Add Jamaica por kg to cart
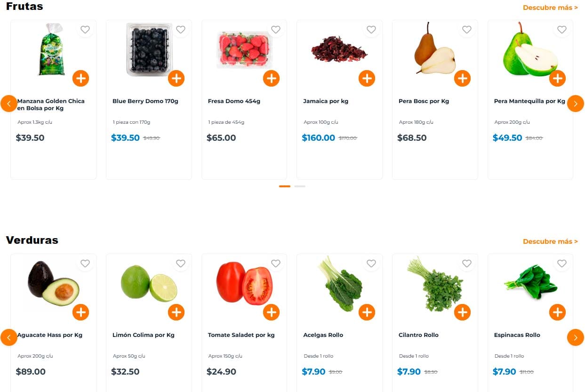Screen dimensions: 585x392 point(367,78)
